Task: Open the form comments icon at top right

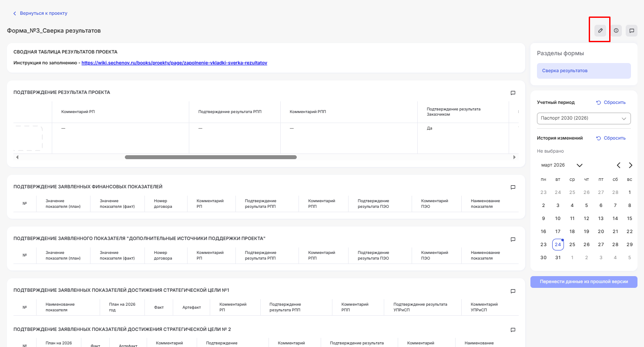Action: click(x=631, y=30)
